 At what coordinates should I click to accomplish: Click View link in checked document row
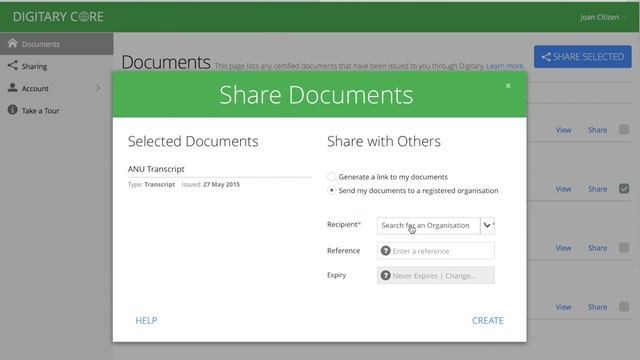pos(563,189)
